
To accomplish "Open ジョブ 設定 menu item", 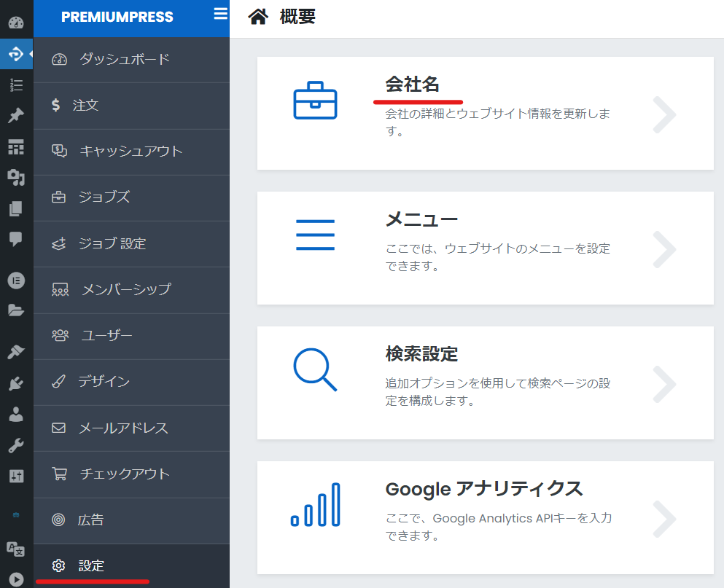I will tap(131, 243).
